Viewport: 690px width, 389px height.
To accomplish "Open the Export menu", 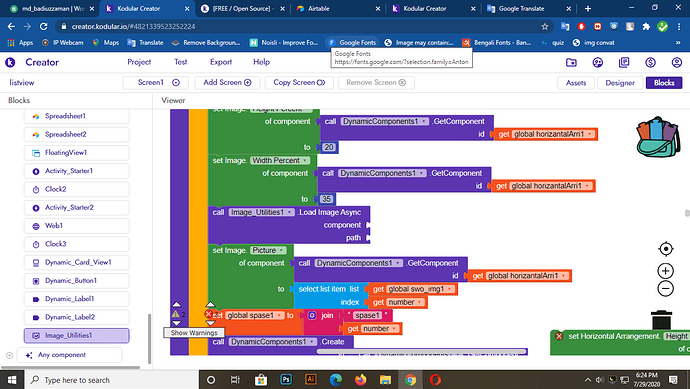I will coord(221,62).
